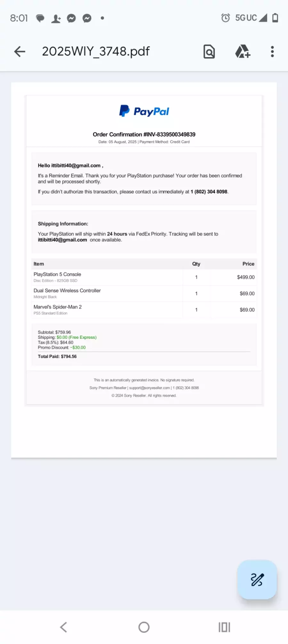Open the recent apps navigation button

224,627
